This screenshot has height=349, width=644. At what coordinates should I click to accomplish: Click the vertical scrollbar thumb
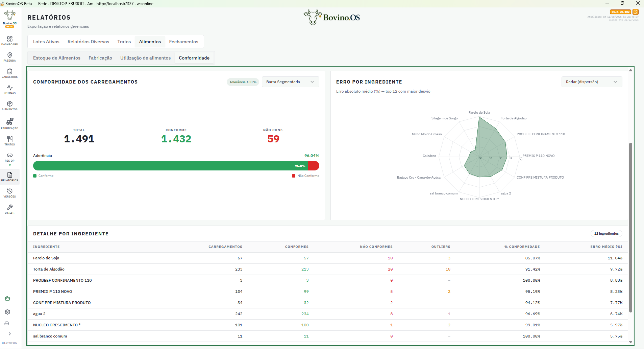tap(630, 227)
